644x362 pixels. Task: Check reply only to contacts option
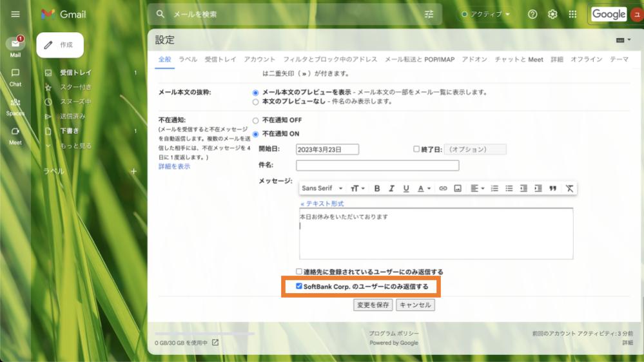[x=299, y=271]
